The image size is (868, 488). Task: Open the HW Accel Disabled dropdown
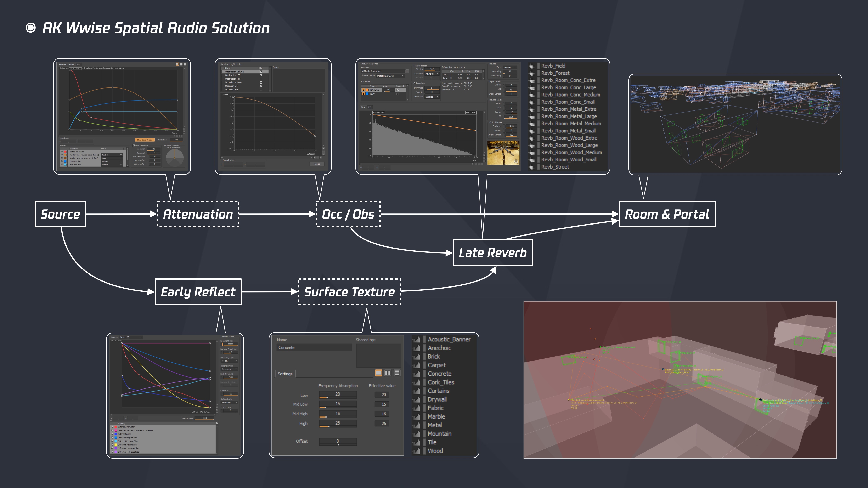432,97
